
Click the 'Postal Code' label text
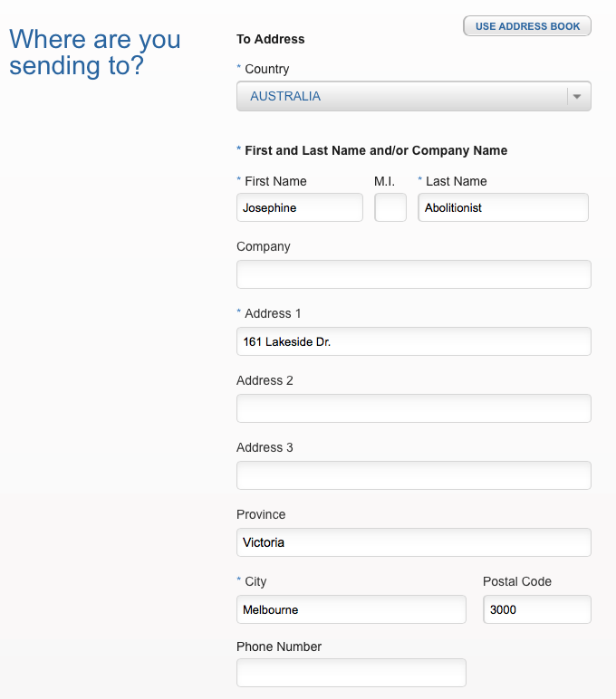[x=517, y=581]
